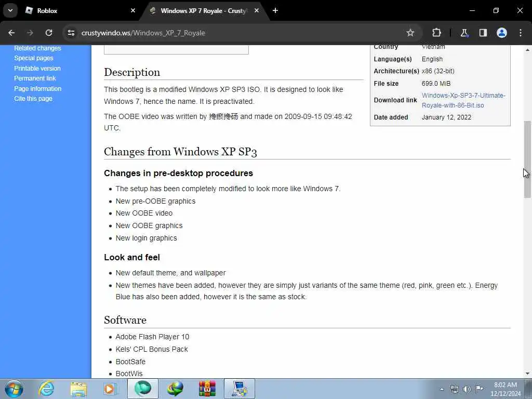Go back to the previous page
Viewport: 532px width, 399px height.
click(x=11, y=33)
